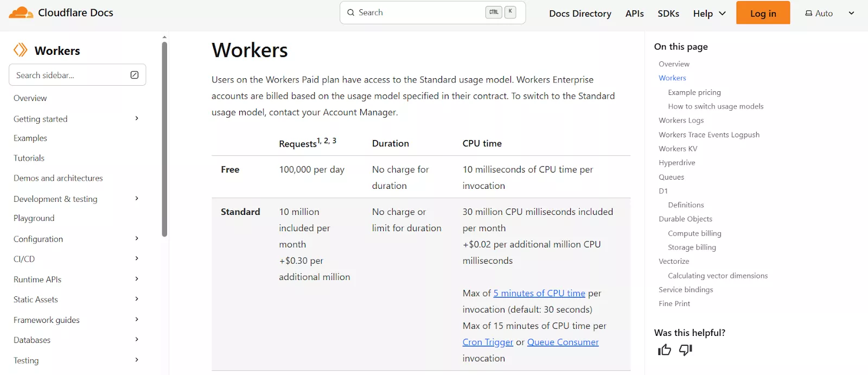Click the sidebar vertical scrollbar thumb

click(x=164, y=139)
